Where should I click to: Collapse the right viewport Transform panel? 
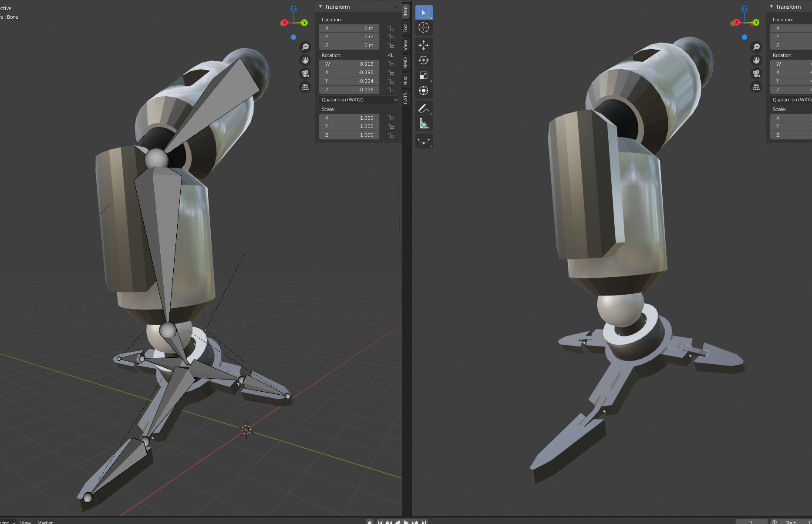click(x=772, y=7)
